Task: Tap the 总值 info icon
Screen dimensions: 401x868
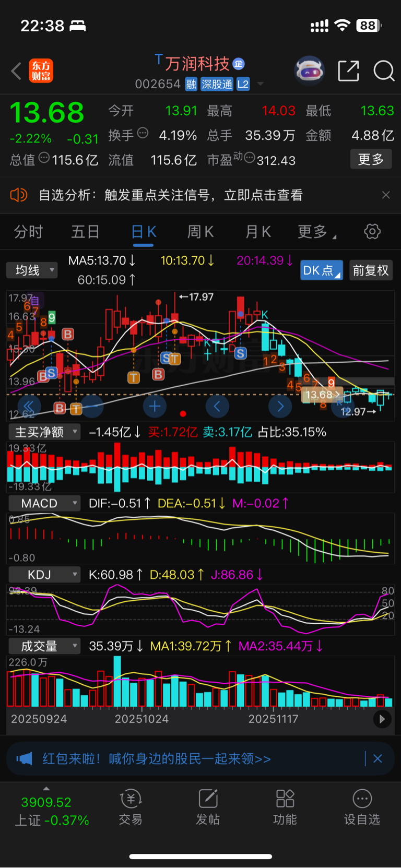Action: coord(44,158)
